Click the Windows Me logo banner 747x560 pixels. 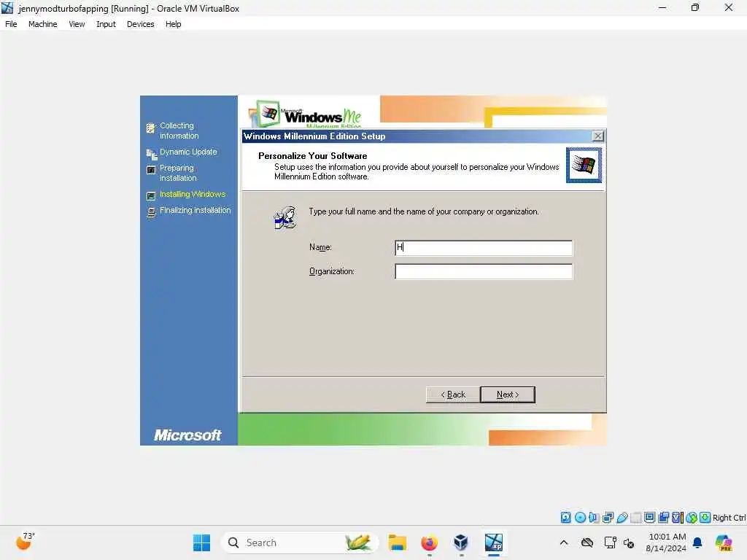[x=305, y=114]
